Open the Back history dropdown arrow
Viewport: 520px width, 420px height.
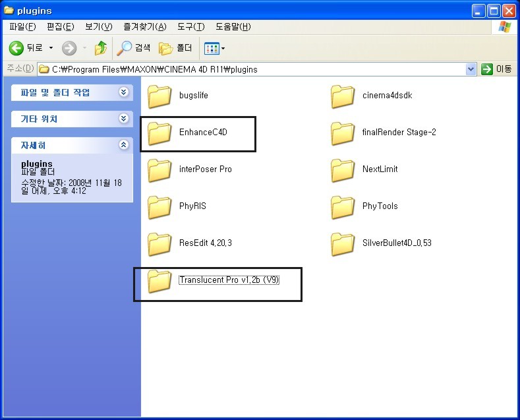pos(51,48)
